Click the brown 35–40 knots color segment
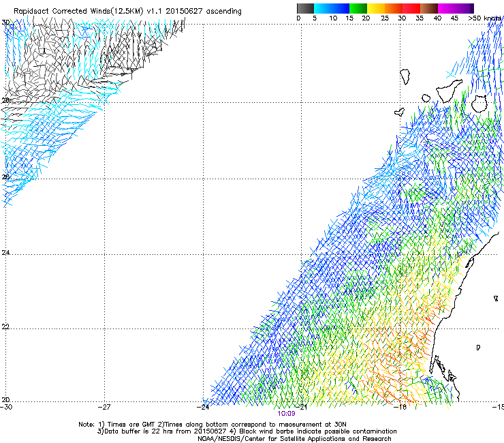The height and width of the screenshot is (443, 504). click(429, 8)
